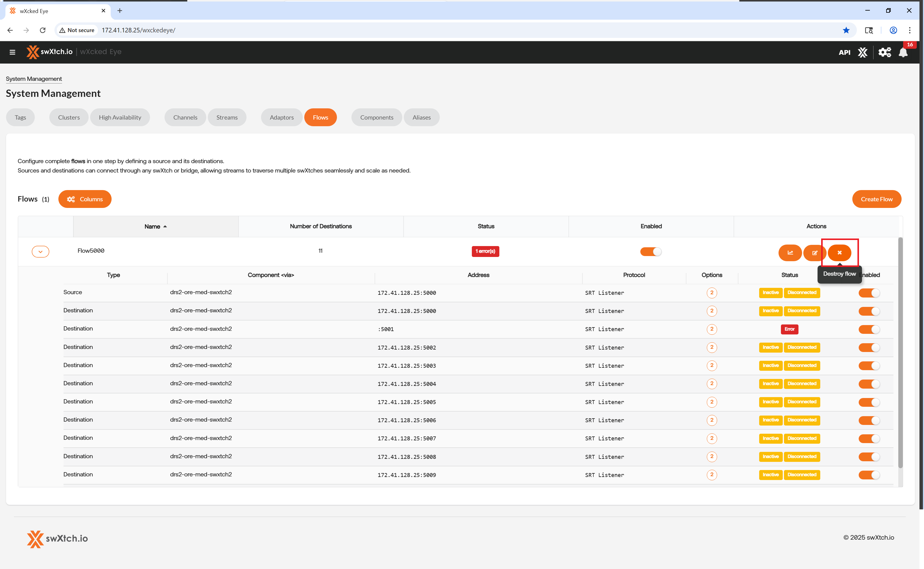Open the hamburger navigation menu
The width and height of the screenshot is (924, 569).
(12, 52)
